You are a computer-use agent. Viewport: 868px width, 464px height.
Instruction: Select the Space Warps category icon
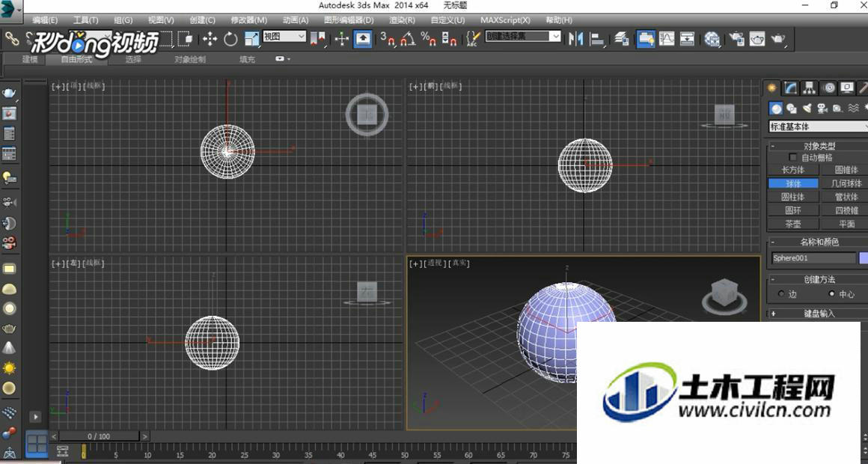coord(853,109)
